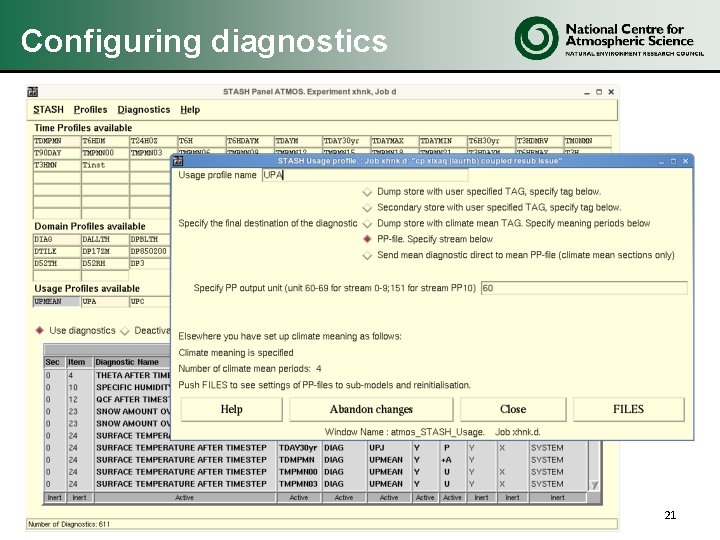Select DPBLTH domain profile
Viewport: 720px width, 540px height.
150,239
